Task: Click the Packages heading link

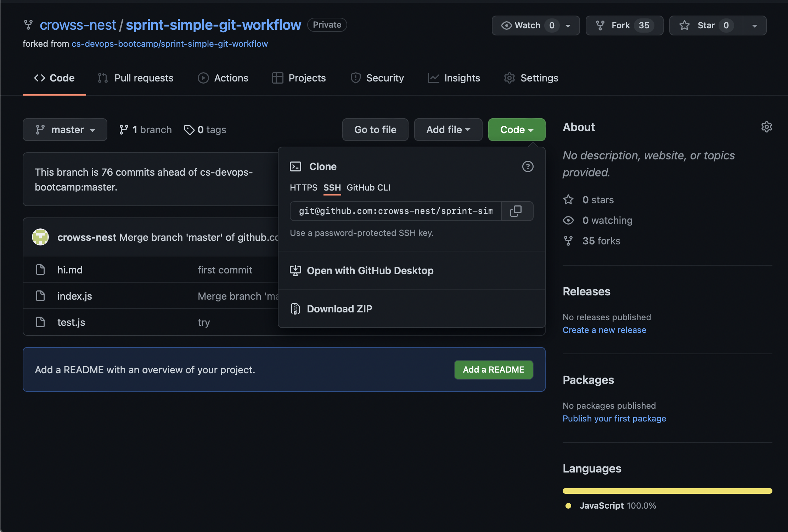Action: click(588, 380)
